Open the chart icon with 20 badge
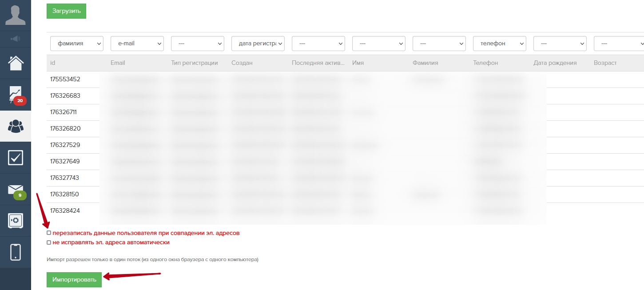Viewport: 644px width, 290px height. [x=16, y=94]
